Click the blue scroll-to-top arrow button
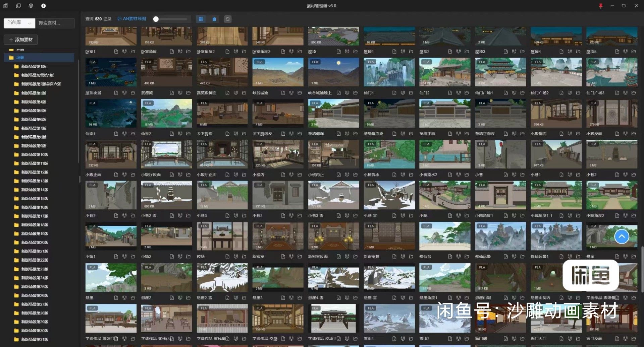Image resolution: width=644 pixels, height=347 pixels. [621, 236]
